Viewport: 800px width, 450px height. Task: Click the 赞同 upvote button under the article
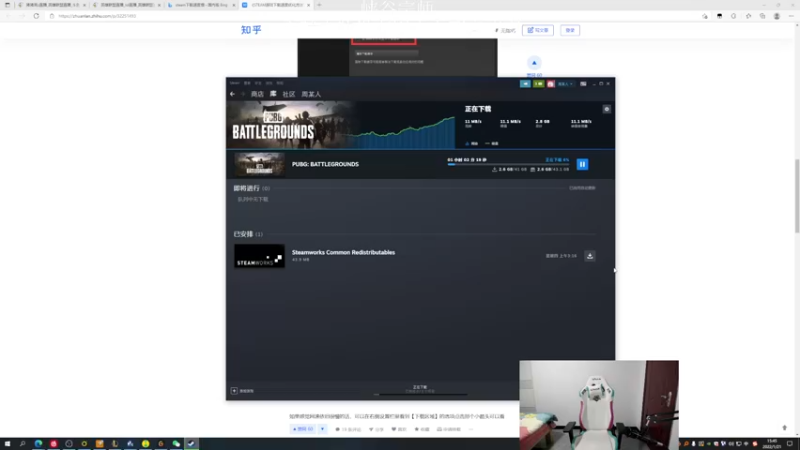point(303,429)
